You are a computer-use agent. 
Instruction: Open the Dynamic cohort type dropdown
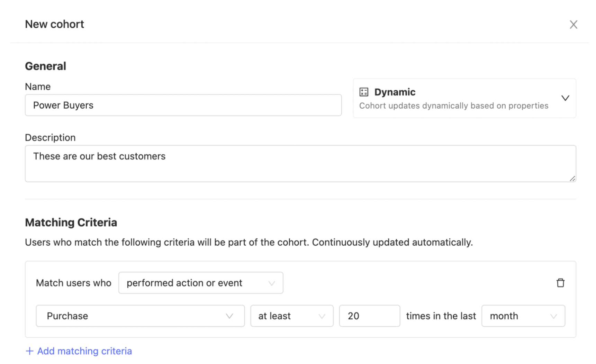[x=464, y=98]
